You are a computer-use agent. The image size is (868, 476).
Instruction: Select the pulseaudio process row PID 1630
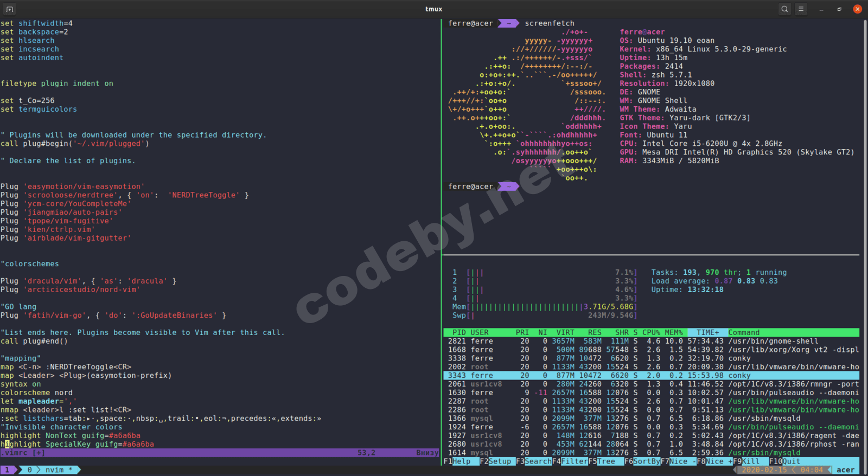click(652, 393)
